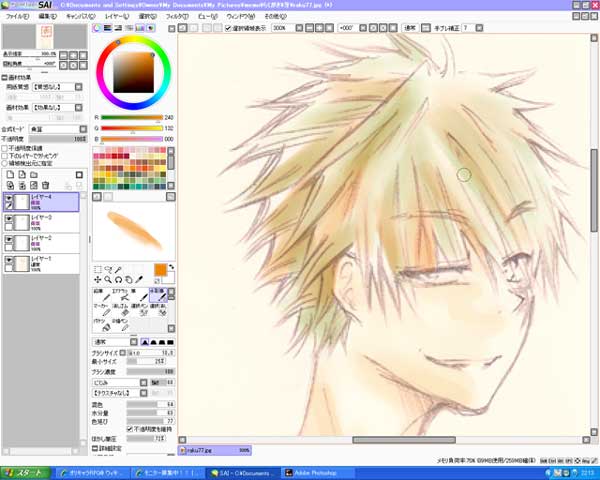Swap foreground and background colors
Image resolution: width=600 pixels, height=480 pixels.
(171, 267)
